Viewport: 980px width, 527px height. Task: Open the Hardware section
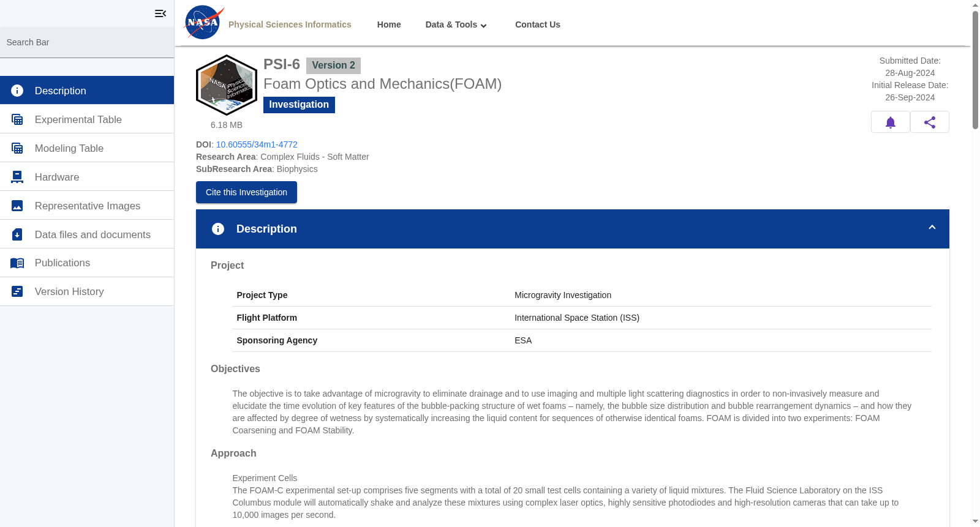(87, 177)
